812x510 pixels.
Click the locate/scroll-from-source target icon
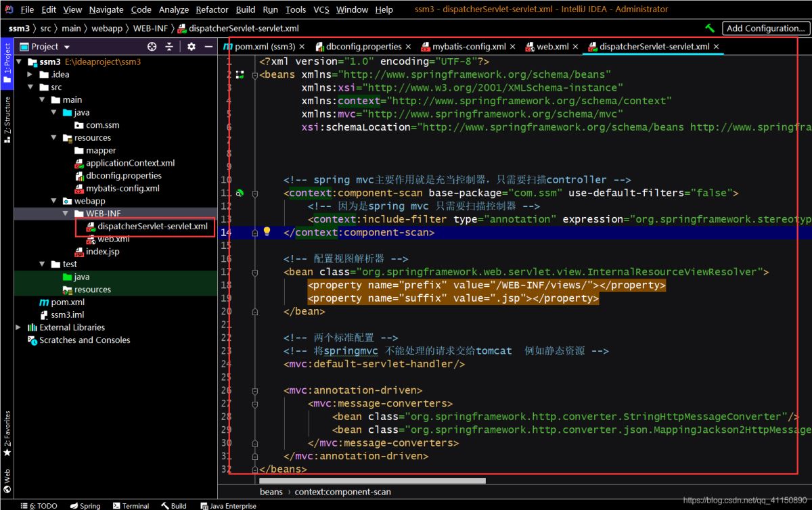pos(152,47)
